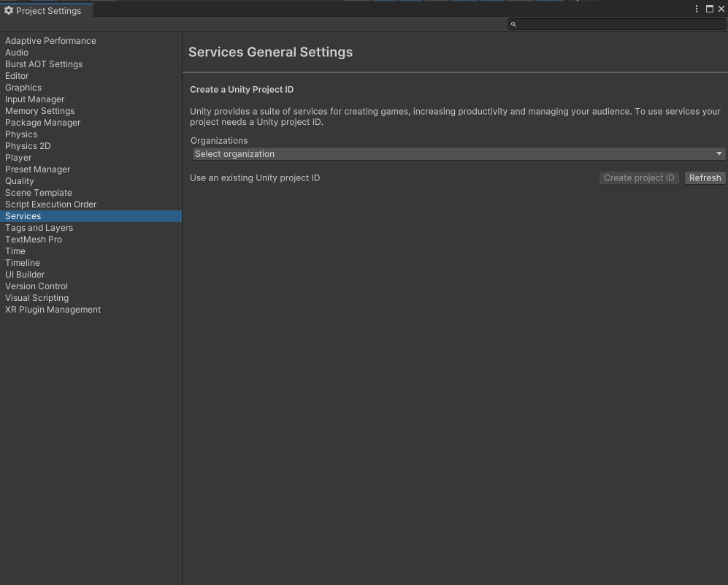Click the search magnifier icon
The width and height of the screenshot is (728, 585).
click(513, 24)
